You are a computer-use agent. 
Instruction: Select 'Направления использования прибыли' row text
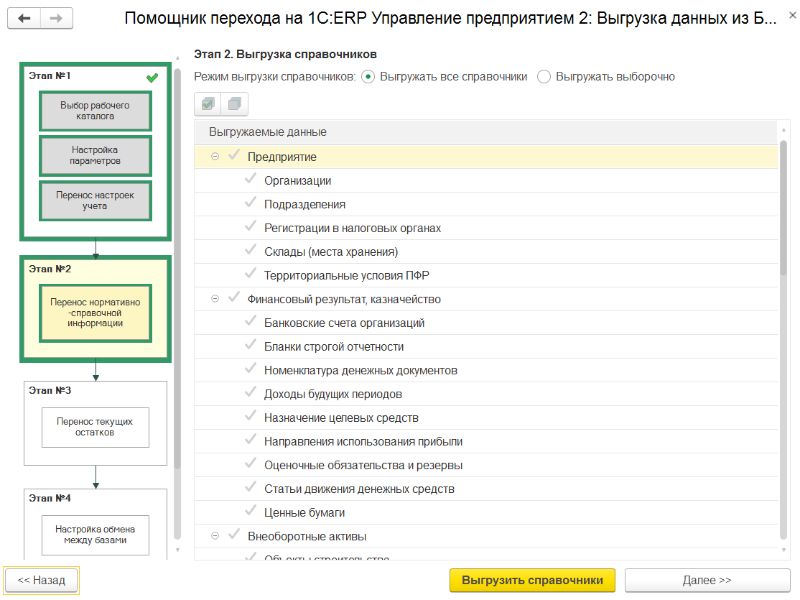point(363,442)
